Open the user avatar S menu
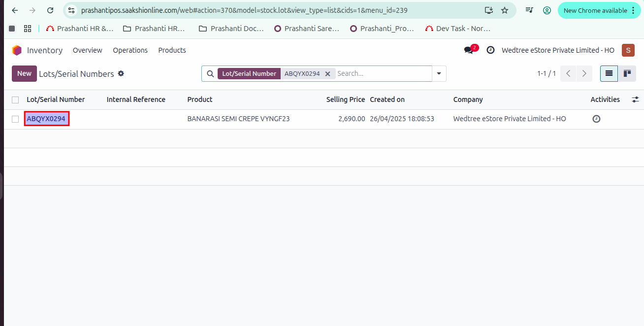This screenshot has width=644, height=326. click(628, 50)
